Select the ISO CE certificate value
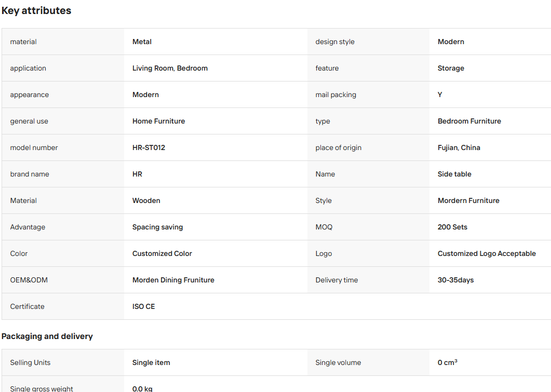The width and height of the screenshot is (551, 392). click(x=144, y=307)
